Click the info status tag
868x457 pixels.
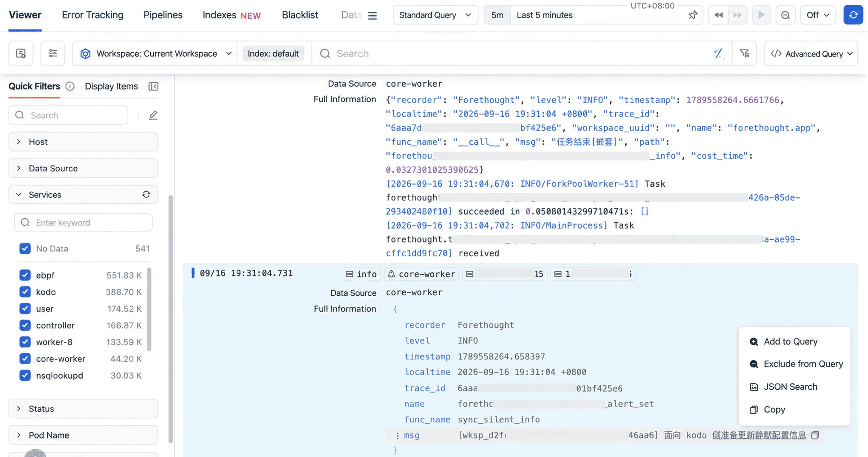361,274
